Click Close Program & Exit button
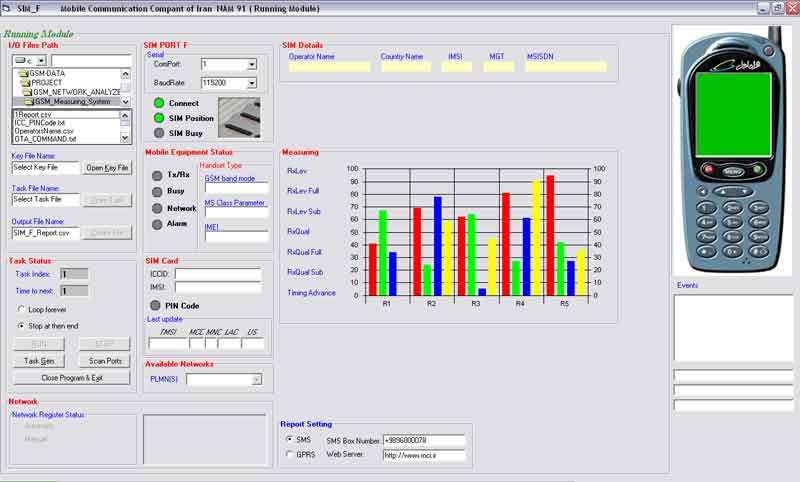Viewport: 800px width, 482px height. tap(72, 378)
